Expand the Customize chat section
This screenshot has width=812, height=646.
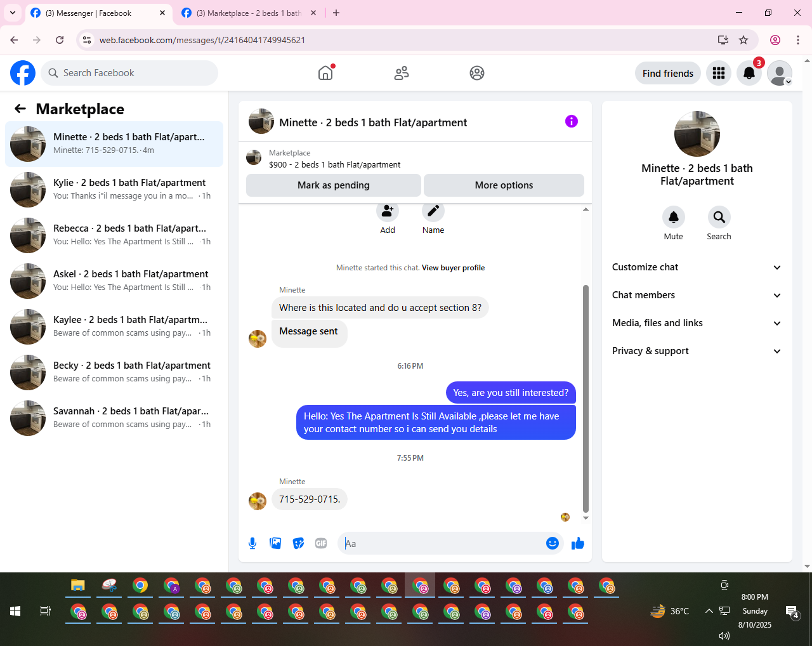pyautogui.click(x=697, y=267)
